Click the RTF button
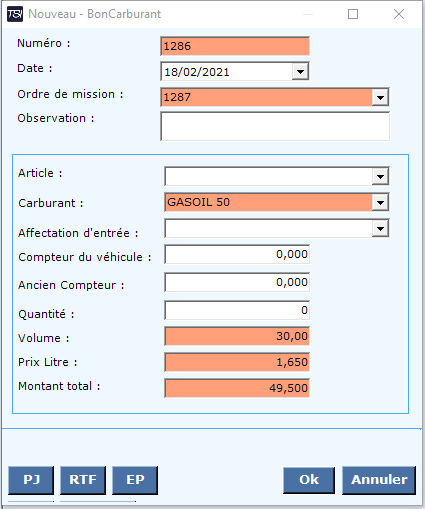The height and width of the screenshot is (509, 425). pos(83,480)
